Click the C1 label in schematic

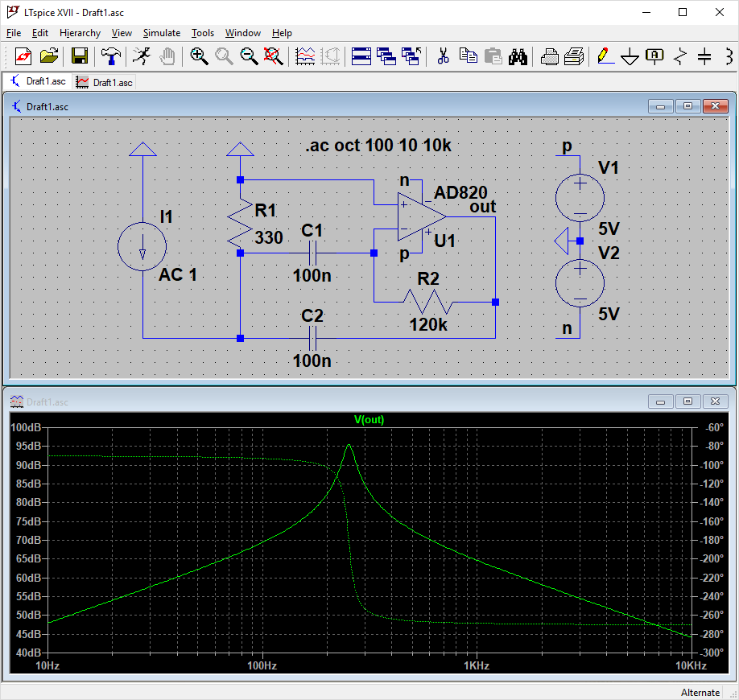tap(312, 231)
